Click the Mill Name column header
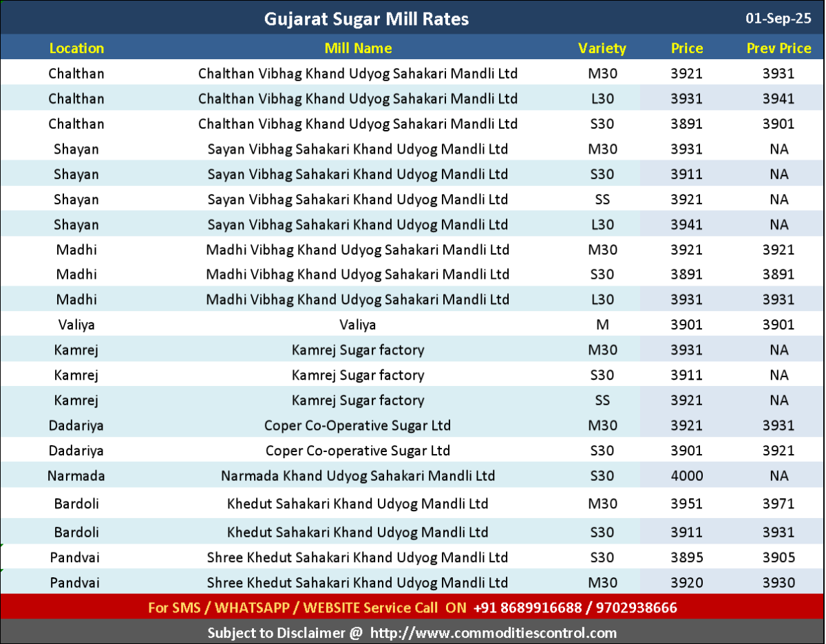 tap(358, 48)
